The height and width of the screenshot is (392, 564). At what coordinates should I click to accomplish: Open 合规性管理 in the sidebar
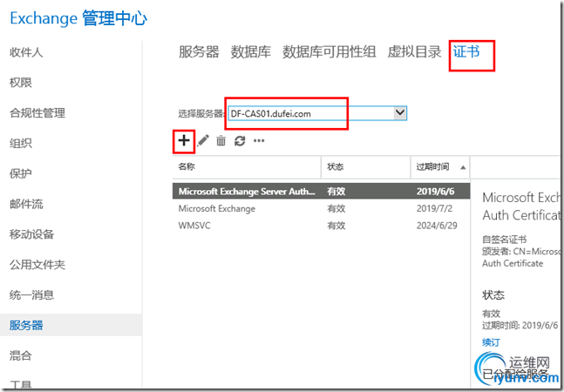click(x=37, y=113)
